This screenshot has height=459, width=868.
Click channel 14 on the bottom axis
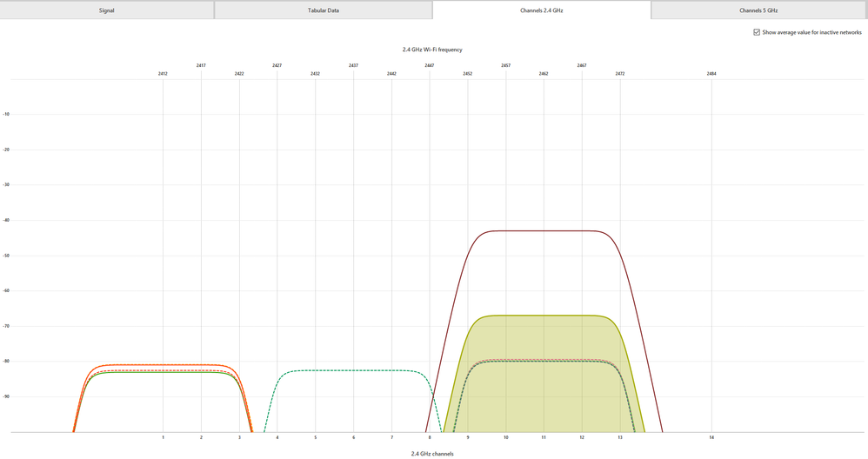tap(711, 438)
